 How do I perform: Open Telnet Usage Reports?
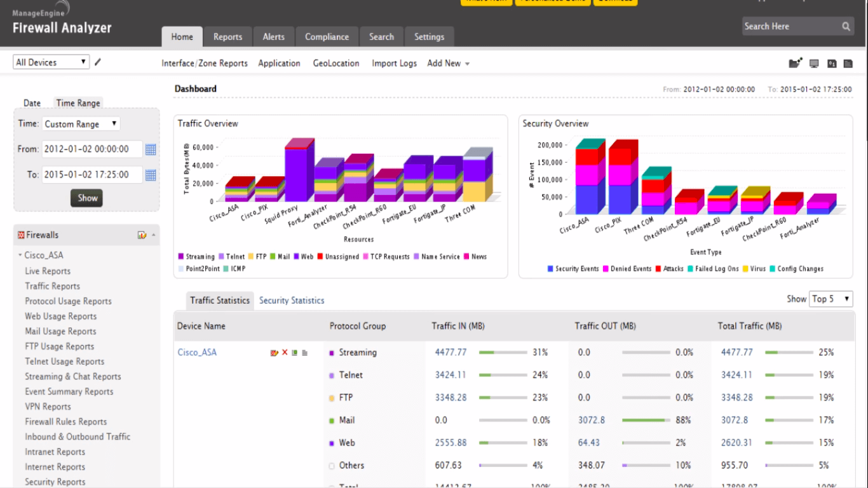(x=64, y=362)
